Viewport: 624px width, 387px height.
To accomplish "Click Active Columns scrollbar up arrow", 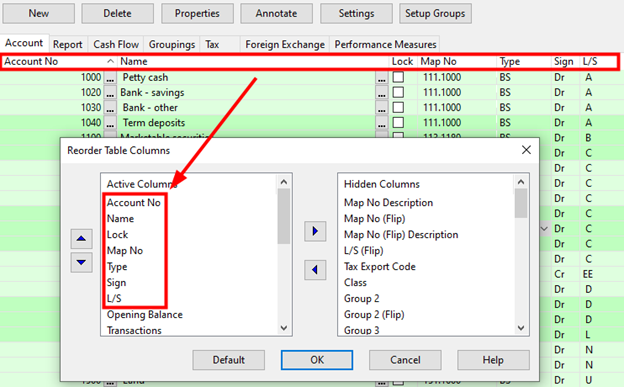I will [284, 182].
